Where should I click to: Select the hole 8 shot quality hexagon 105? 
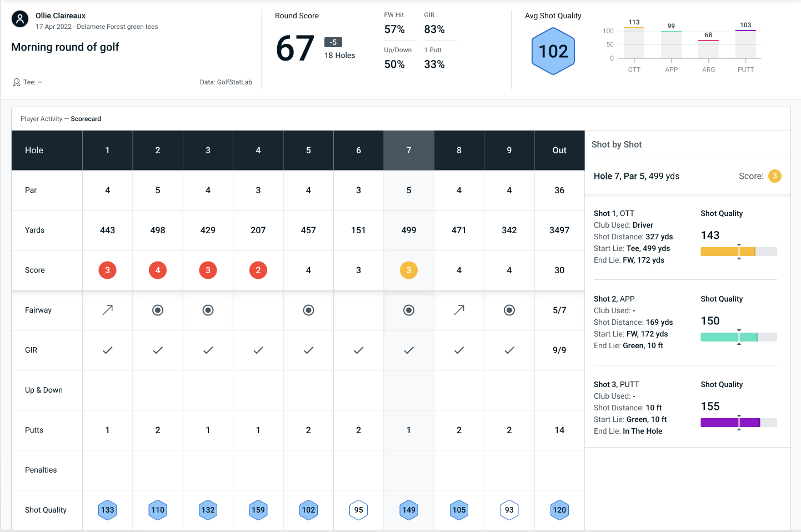[x=459, y=510]
